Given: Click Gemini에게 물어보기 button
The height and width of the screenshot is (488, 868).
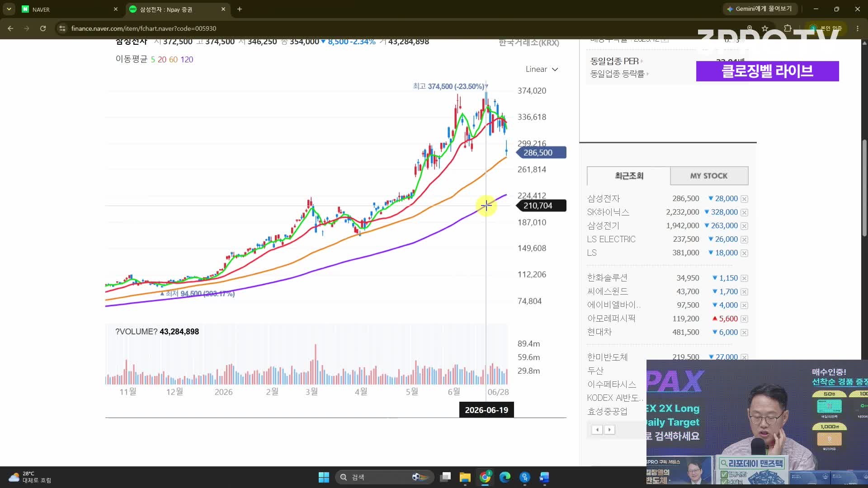Looking at the screenshot, I should coord(759,9).
